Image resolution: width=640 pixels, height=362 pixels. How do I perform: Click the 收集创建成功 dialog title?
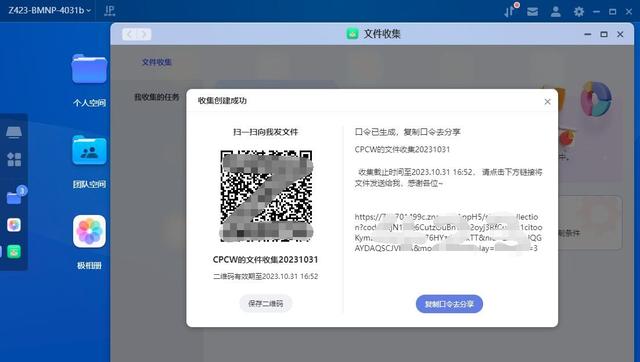[222, 100]
